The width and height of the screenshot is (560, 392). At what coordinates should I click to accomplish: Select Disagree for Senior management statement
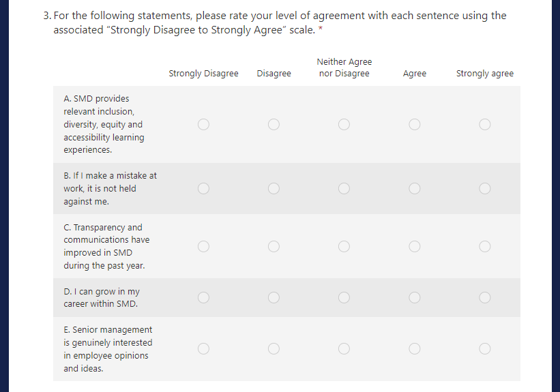point(274,348)
